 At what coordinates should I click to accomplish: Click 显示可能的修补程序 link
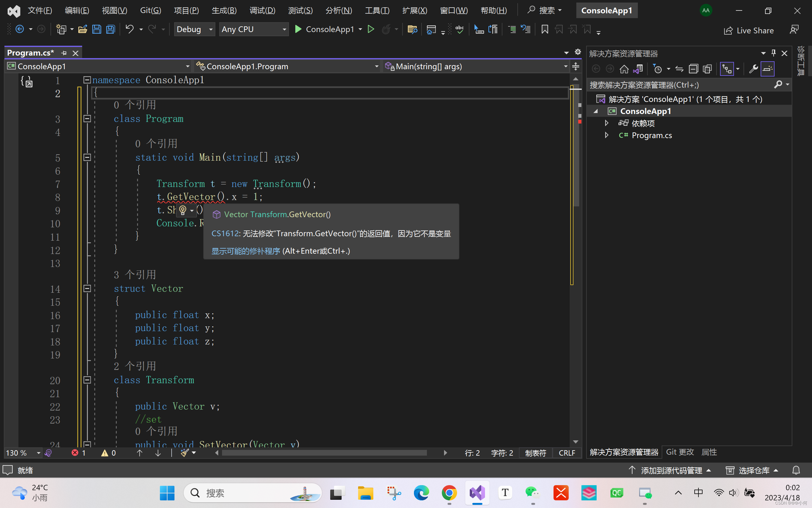tap(246, 251)
